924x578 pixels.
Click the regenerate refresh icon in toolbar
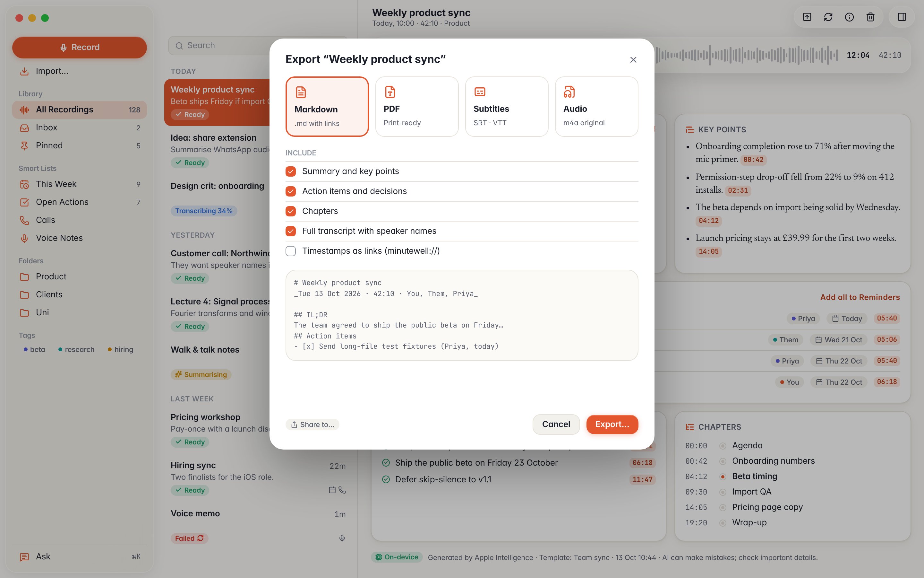[828, 17]
